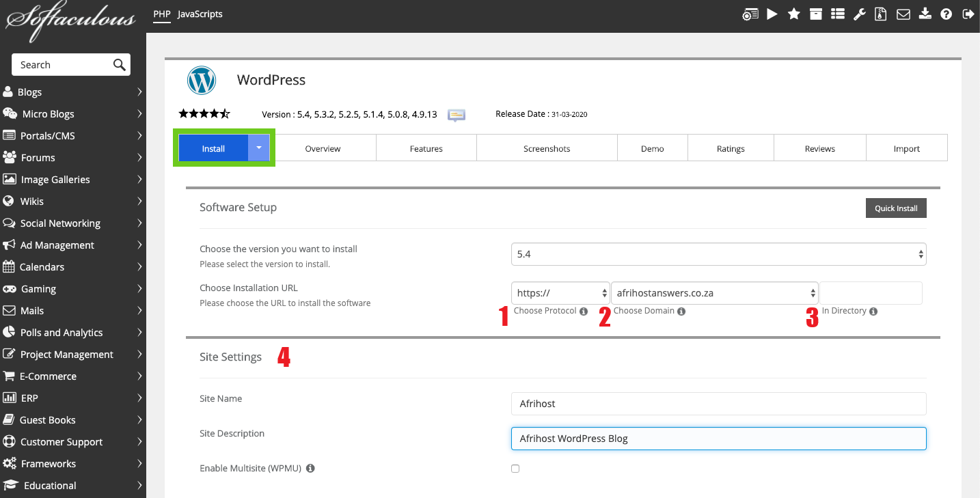
Task: Click the play demos icon in header
Action: (772, 14)
